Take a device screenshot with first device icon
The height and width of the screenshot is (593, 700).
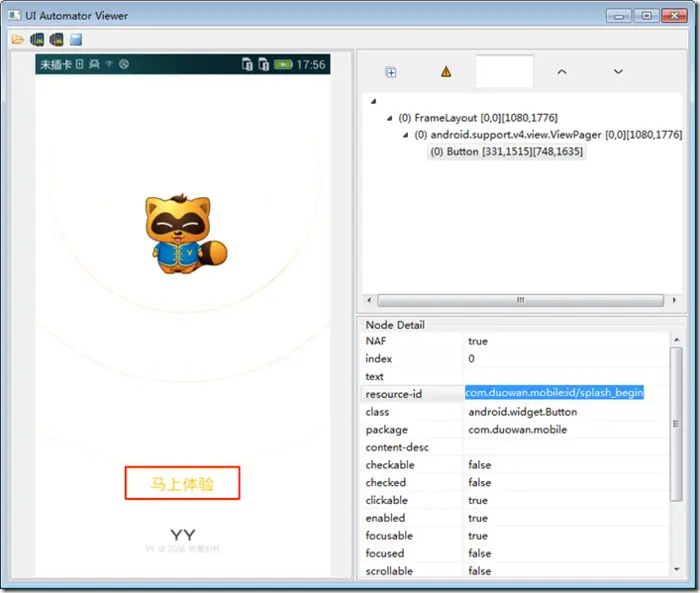pyautogui.click(x=37, y=40)
